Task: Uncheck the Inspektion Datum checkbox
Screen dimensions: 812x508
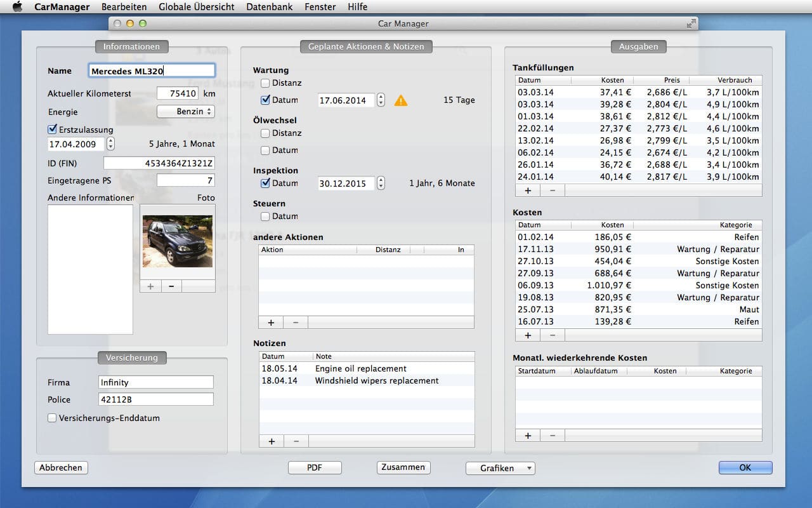Action: pos(265,184)
